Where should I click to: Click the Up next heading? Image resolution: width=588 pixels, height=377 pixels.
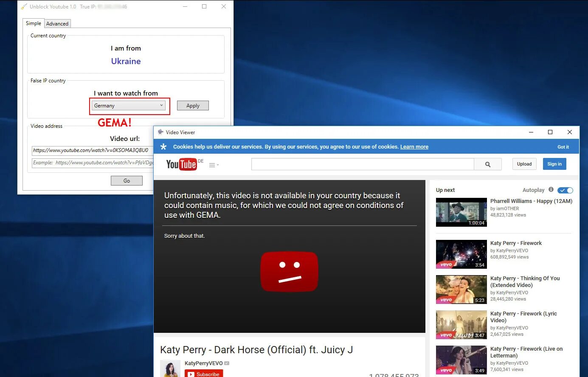(x=445, y=190)
